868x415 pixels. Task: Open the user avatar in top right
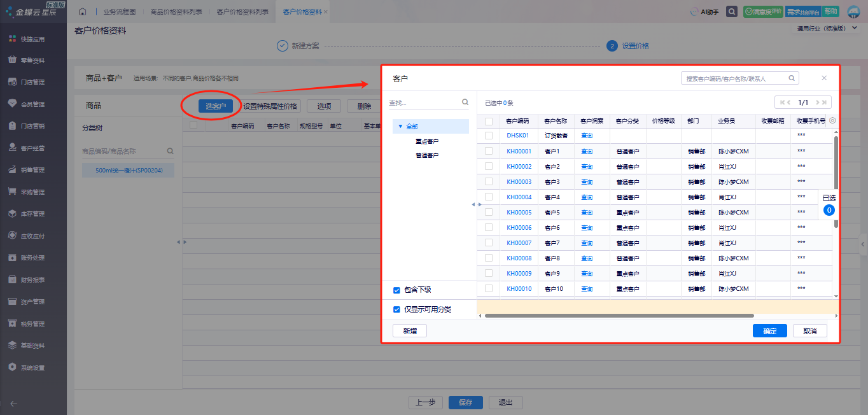853,12
